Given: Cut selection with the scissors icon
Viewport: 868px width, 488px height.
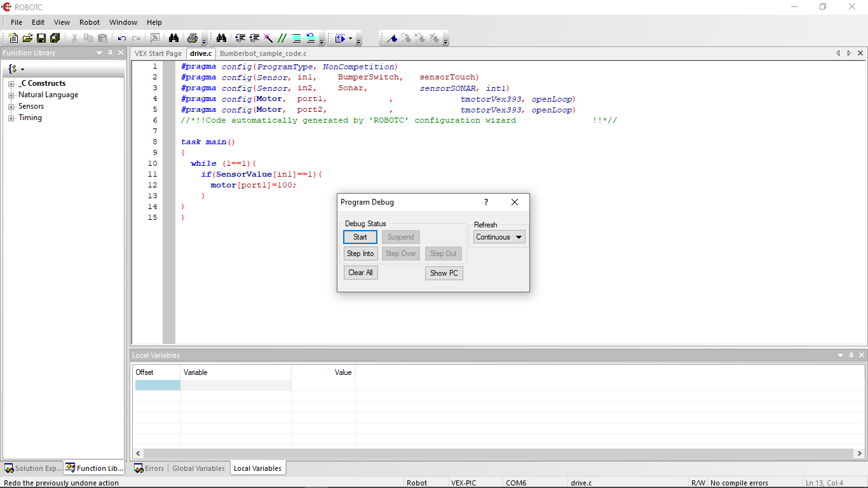Looking at the screenshot, I should [74, 38].
